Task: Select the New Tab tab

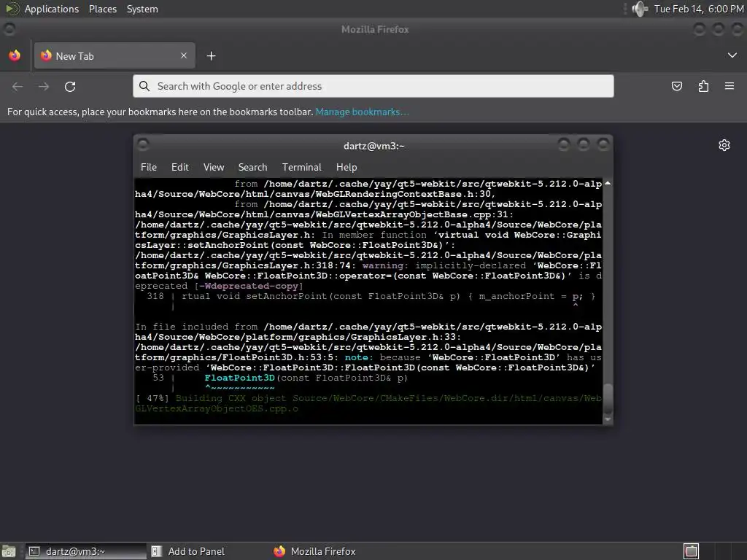Action: click(x=115, y=55)
